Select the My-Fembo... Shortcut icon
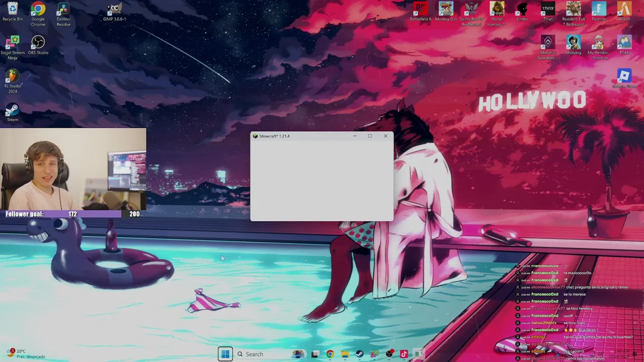The height and width of the screenshot is (362, 644). click(x=598, y=48)
